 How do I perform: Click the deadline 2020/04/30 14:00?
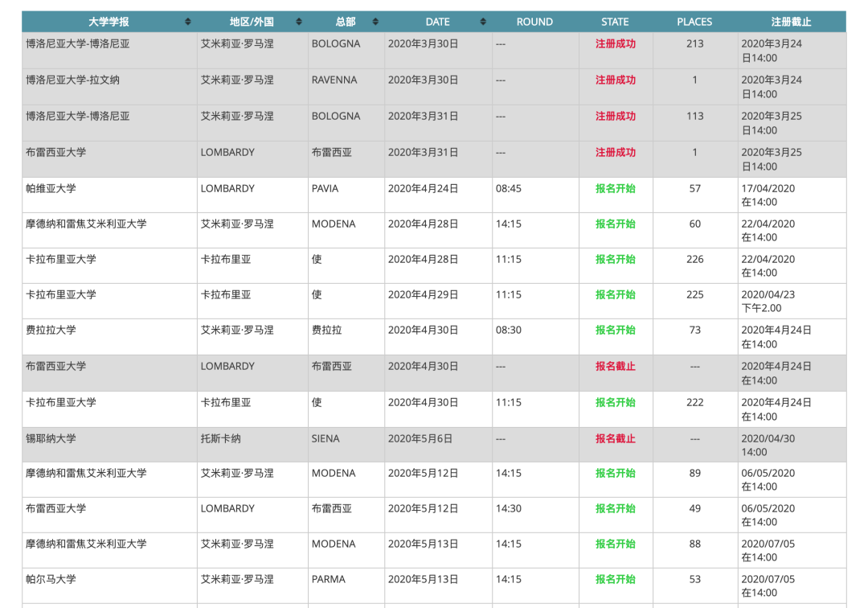pos(768,446)
